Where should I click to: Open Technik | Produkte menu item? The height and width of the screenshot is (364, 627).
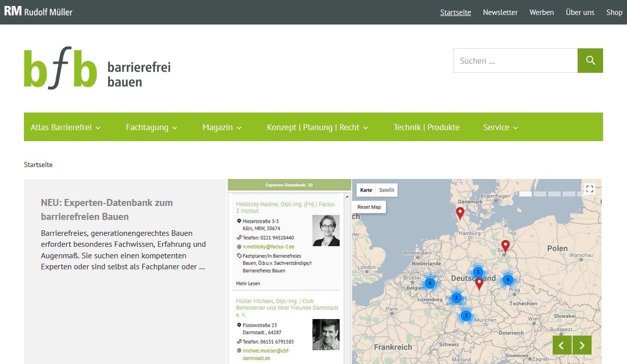click(x=426, y=127)
